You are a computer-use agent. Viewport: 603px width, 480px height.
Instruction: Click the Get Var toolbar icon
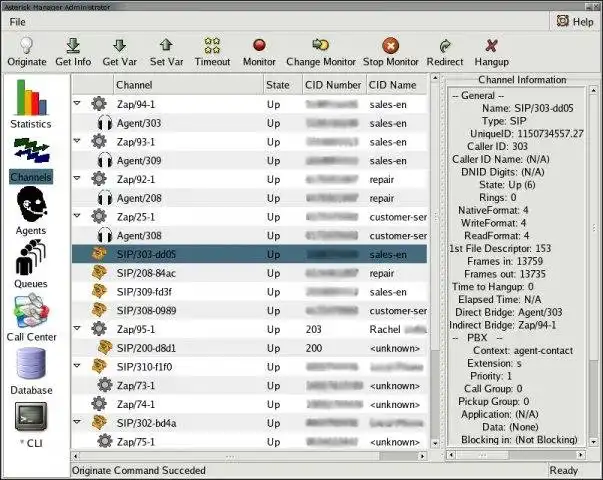click(120, 45)
